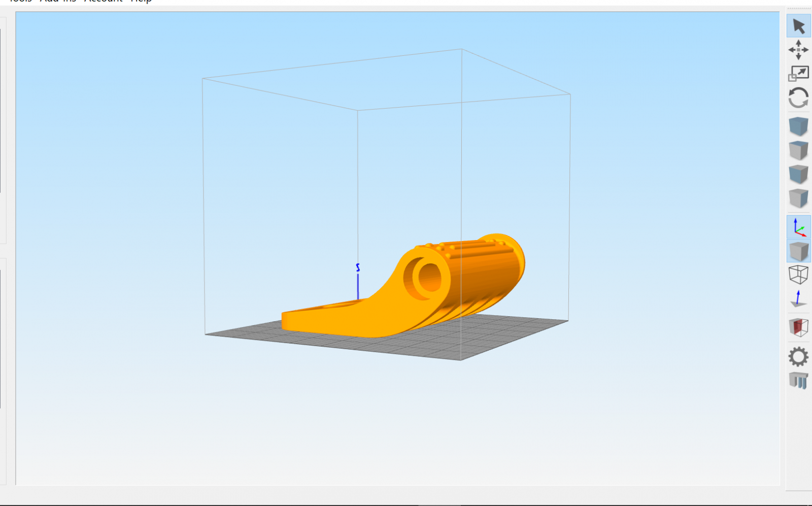Open process settings gear
The height and width of the screenshot is (506, 812).
pos(798,357)
